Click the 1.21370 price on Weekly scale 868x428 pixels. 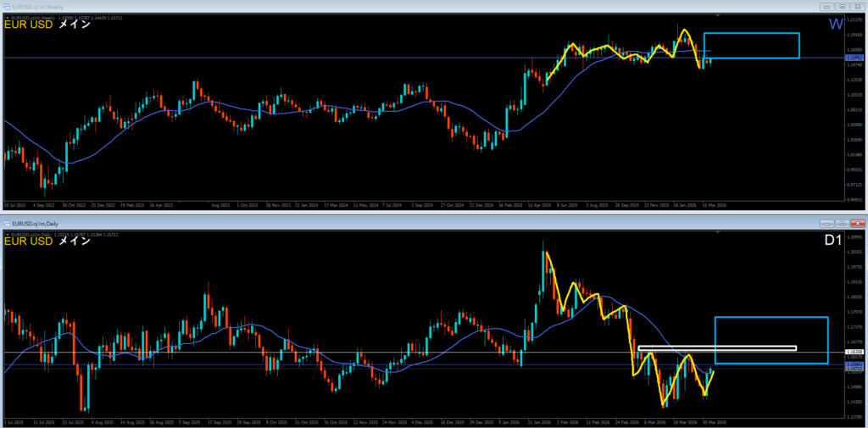click(x=854, y=20)
